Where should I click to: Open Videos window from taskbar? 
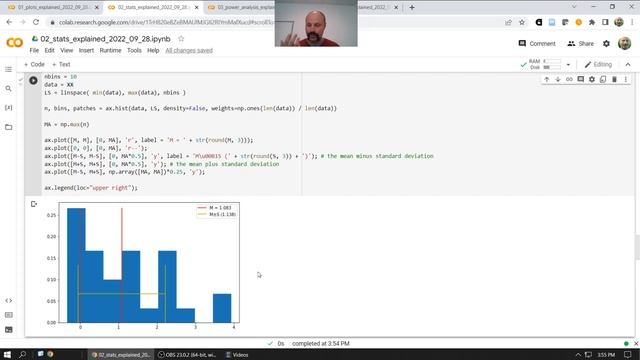click(237, 355)
